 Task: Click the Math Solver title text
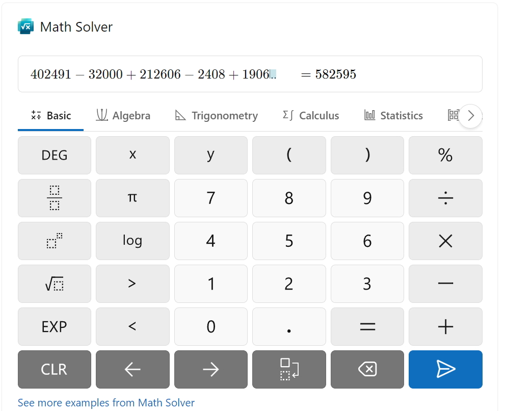point(76,27)
